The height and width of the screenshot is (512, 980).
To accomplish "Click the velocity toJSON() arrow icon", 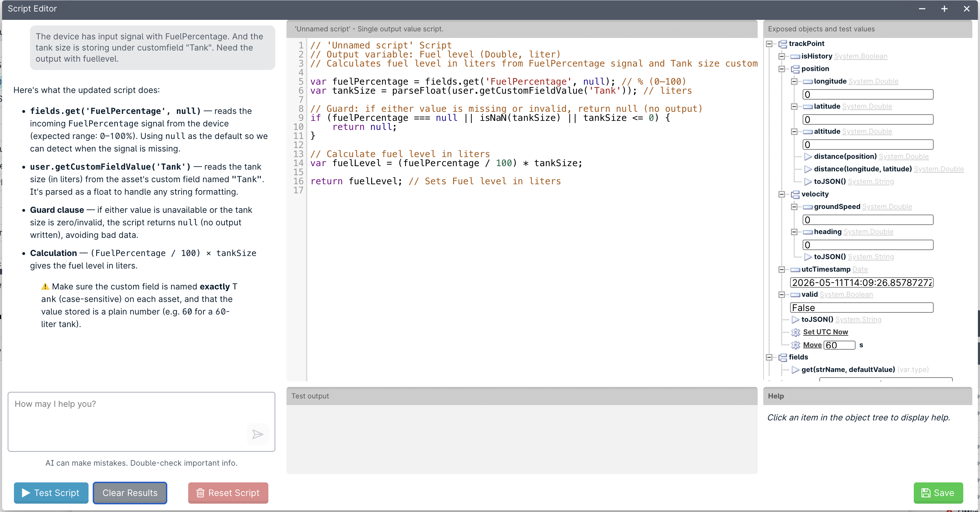I will (808, 257).
